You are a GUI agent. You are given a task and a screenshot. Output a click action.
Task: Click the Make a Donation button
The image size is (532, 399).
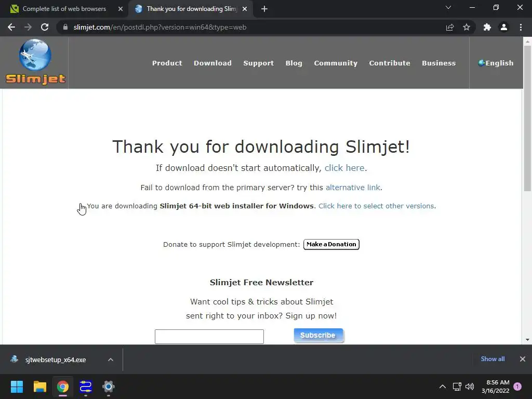coord(331,244)
